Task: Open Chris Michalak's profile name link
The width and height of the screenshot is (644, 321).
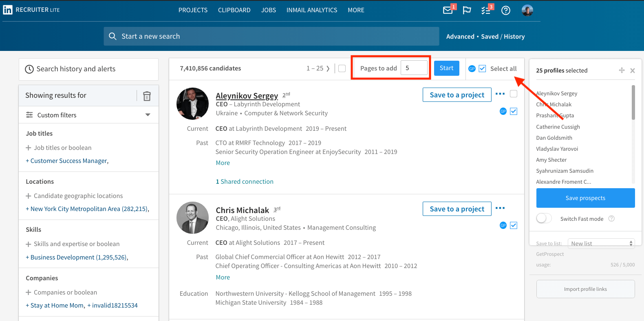Action: pos(242,210)
